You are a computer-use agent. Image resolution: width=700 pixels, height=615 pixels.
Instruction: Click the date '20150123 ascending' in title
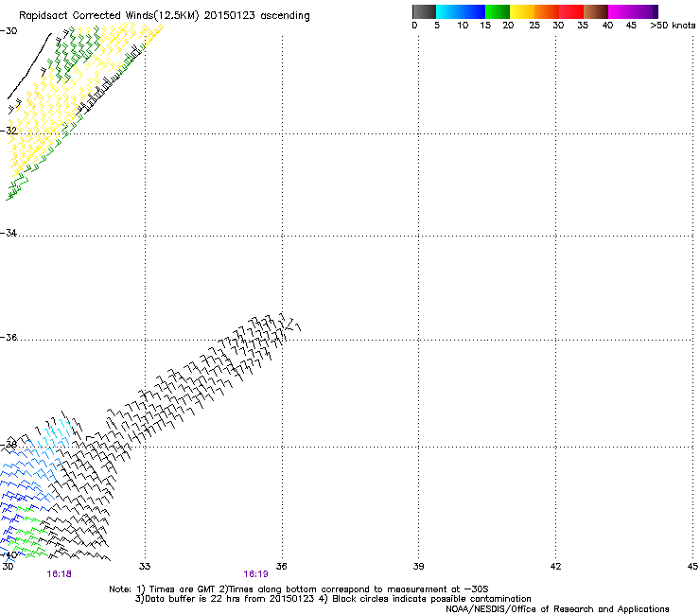[256, 16]
